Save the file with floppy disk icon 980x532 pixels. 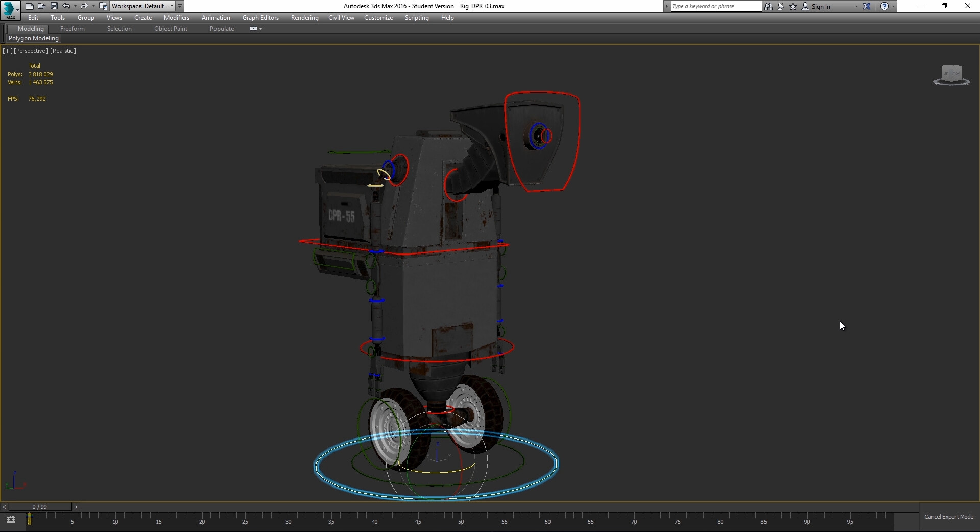click(54, 6)
